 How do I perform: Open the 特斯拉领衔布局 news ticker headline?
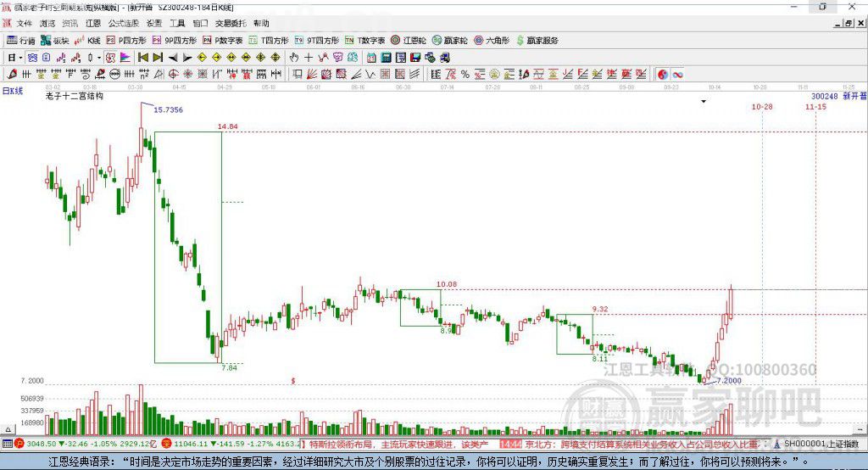[398, 444]
